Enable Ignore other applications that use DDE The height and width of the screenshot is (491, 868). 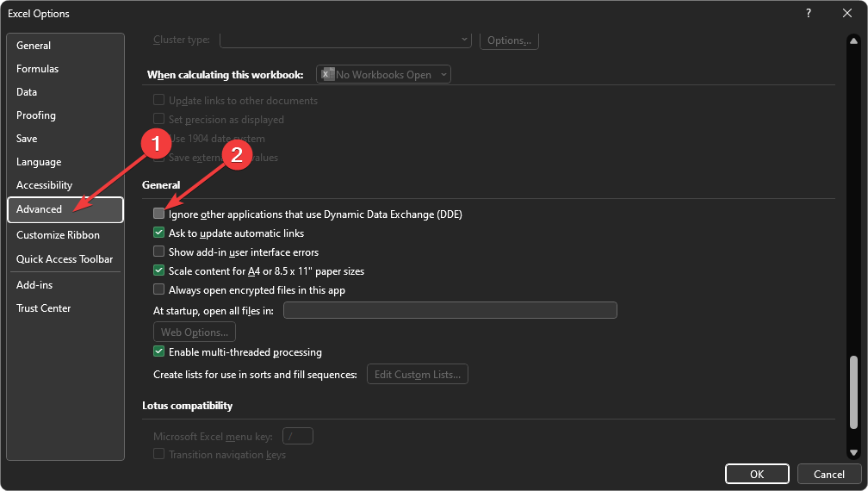(x=158, y=214)
